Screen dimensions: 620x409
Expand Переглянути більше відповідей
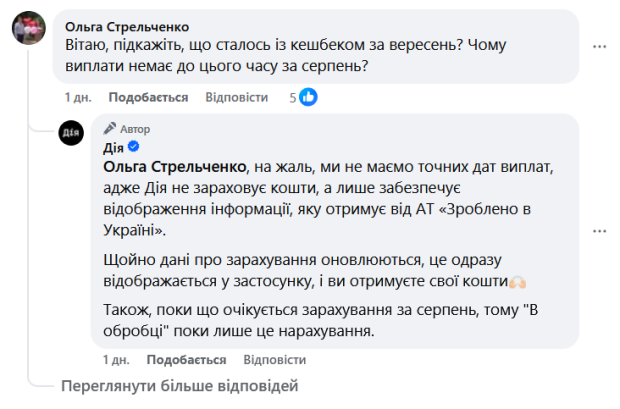pyautogui.click(x=180, y=385)
